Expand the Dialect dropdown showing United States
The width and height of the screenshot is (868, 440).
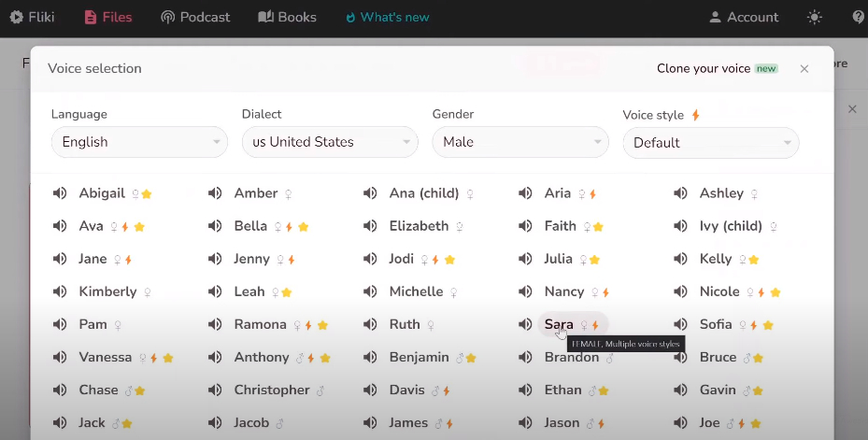(330, 142)
